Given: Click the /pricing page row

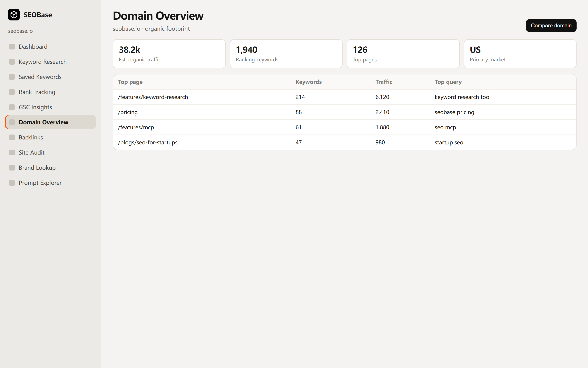Looking at the screenshot, I should click(344, 112).
